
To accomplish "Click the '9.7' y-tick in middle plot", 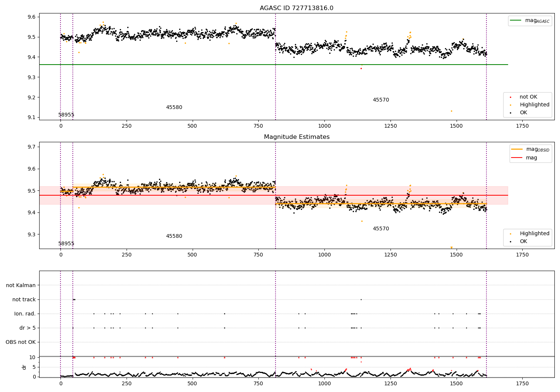I will (x=31, y=147).
